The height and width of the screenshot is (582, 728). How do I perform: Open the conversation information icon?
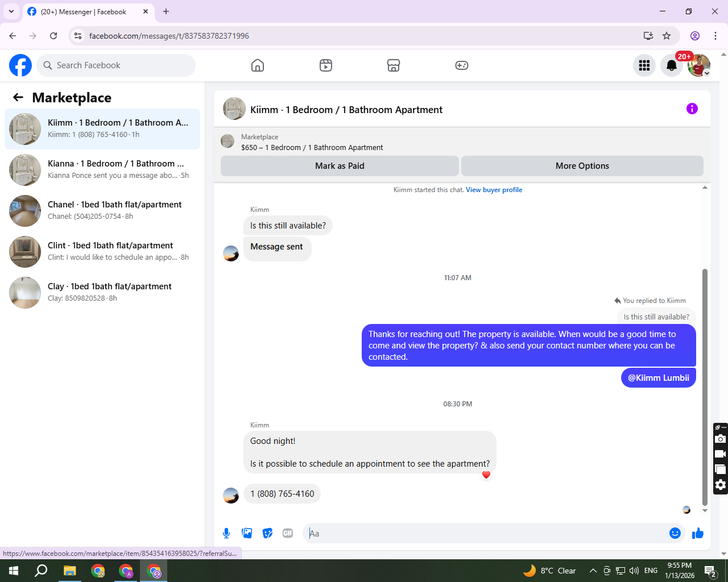pos(692,109)
